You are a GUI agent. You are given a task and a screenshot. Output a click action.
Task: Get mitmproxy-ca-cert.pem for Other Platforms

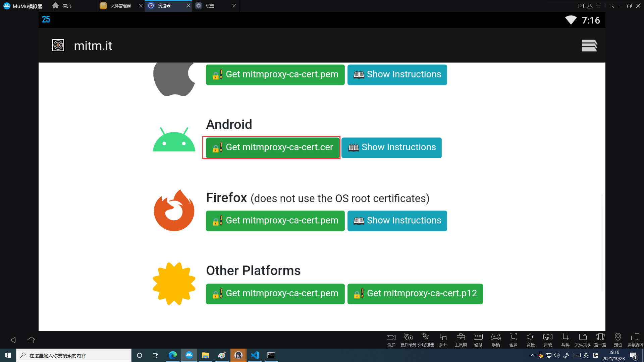275,294
